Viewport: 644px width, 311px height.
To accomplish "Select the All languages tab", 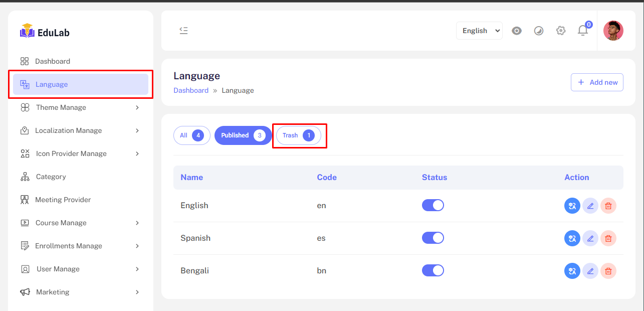I will click(191, 135).
